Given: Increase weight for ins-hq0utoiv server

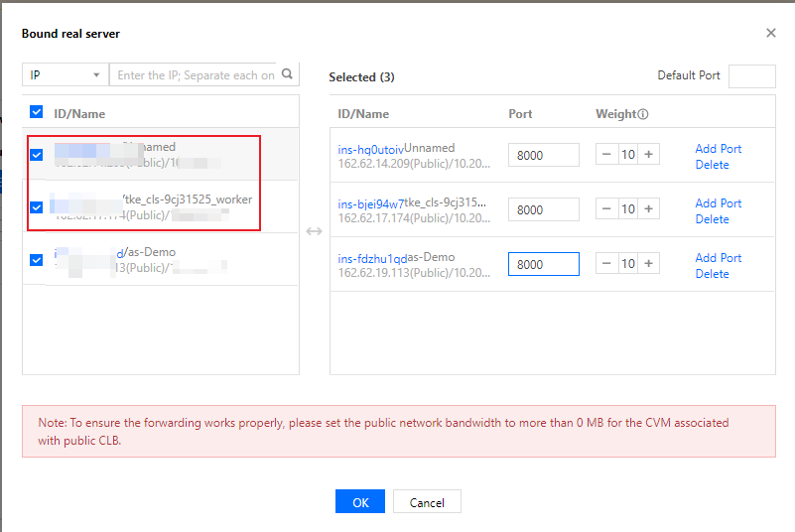Looking at the screenshot, I should pyautogui.click(x=648, y=155).
